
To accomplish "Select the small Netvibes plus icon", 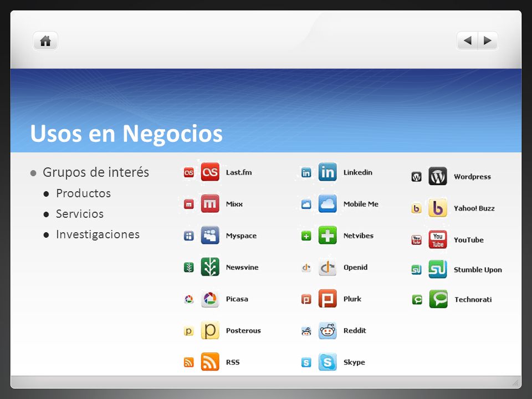I will coord(306,236).
